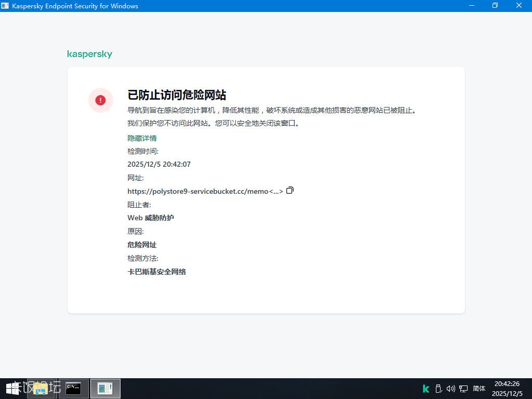Click the USB safely remove tray icon

(x=438, y=389)
